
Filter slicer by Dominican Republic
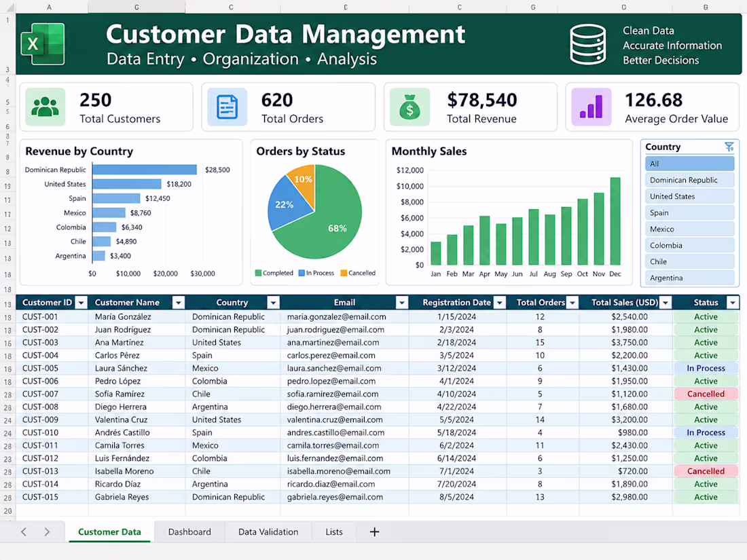pos(689,180)
